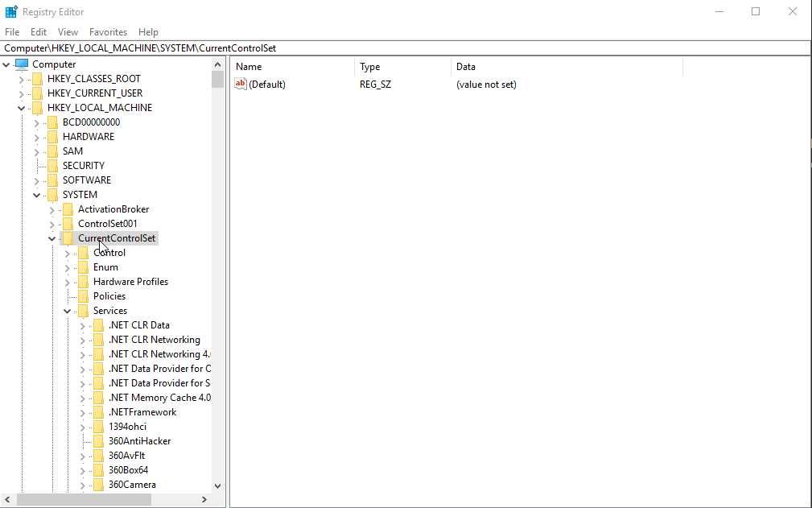
Task: Expand the Control key node
Action: coord(67,252)
